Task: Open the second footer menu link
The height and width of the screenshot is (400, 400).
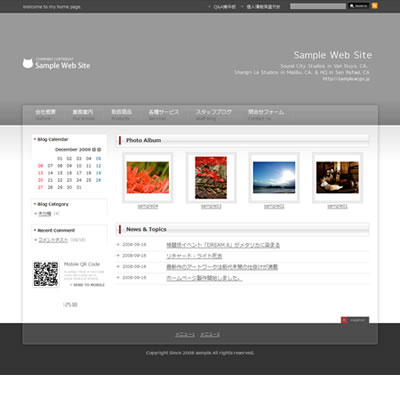Action: [x=210, y=335]
